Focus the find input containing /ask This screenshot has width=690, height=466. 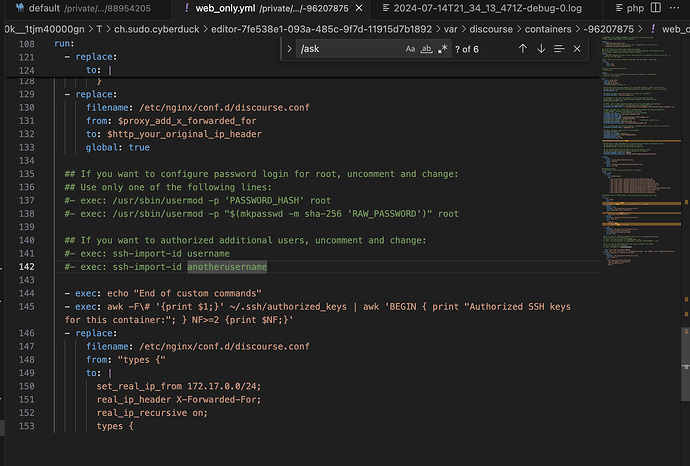click(350, 49)
